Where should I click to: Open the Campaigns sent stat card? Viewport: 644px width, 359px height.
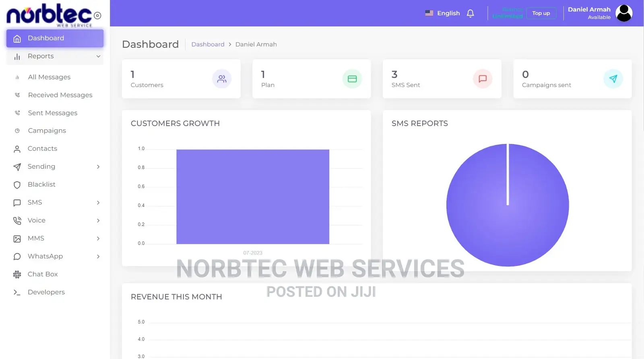pyautogui.click(x=572, y=79)
